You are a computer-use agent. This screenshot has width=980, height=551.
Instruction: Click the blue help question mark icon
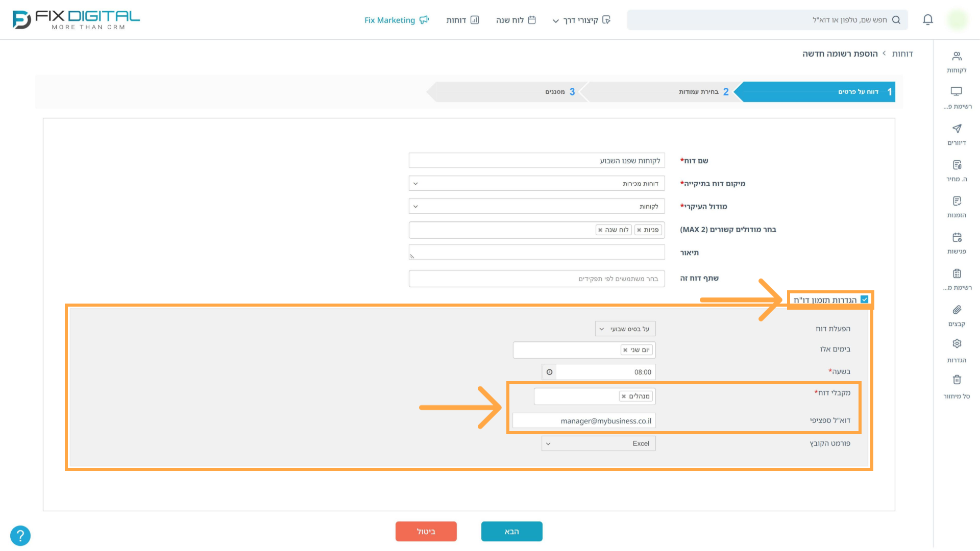click(20, 536)
